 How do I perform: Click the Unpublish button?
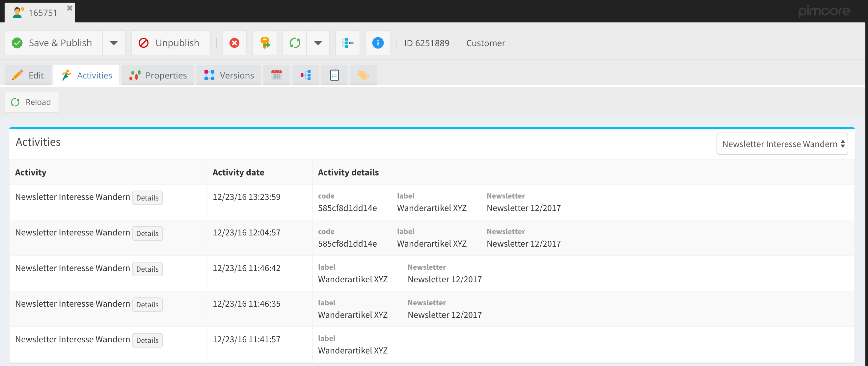point(171,43)
